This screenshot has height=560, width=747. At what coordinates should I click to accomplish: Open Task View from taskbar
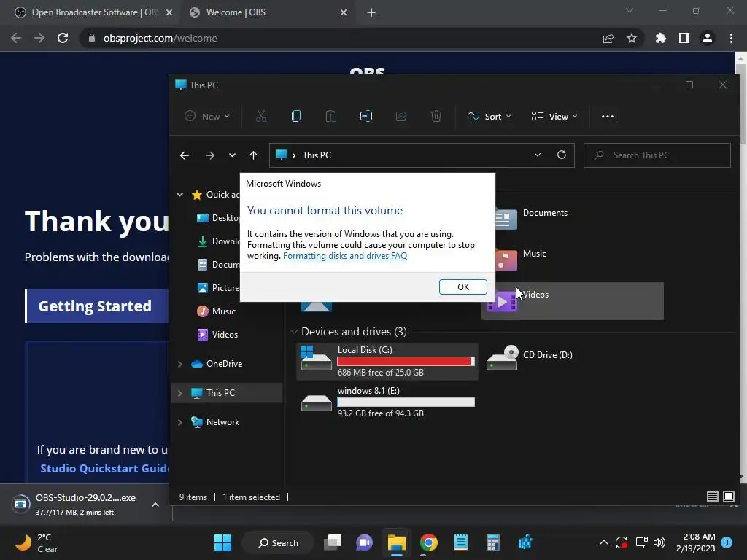pyautogui.click(x=333, y=542)
